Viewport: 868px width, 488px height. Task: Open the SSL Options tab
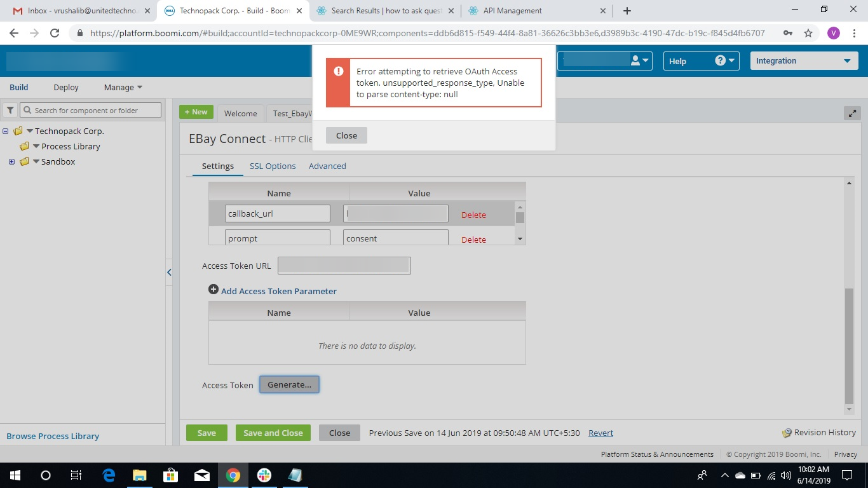pos(273,166)
